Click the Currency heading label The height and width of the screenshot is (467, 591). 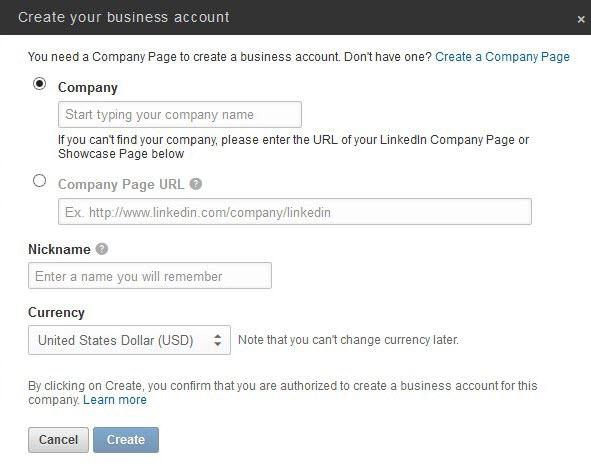(x=57, y=312)
